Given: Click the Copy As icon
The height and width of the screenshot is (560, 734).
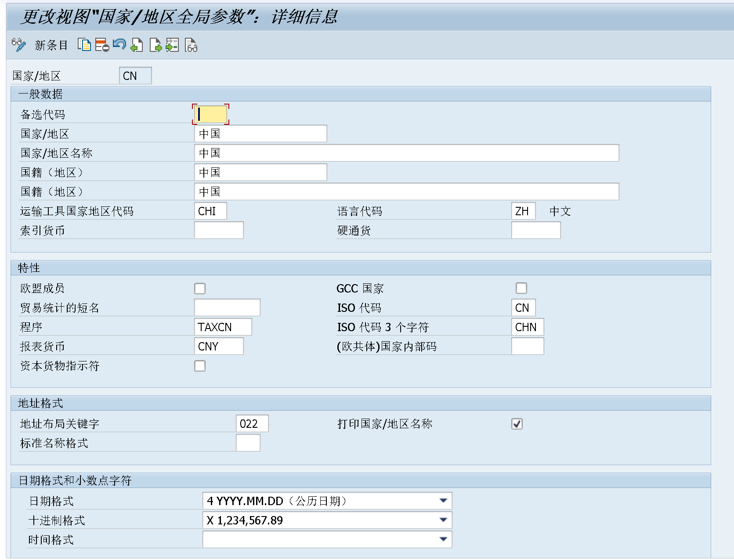Looking at the screenshot, I should (84, 45).
